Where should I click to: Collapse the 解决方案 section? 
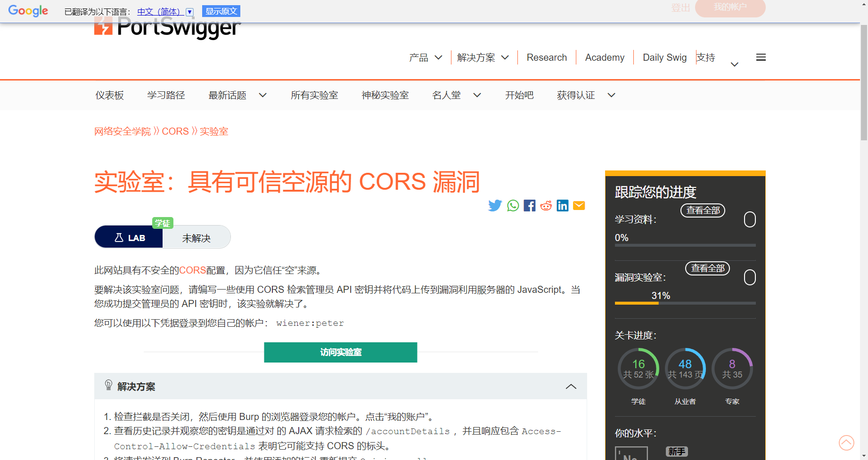point(571,387)
